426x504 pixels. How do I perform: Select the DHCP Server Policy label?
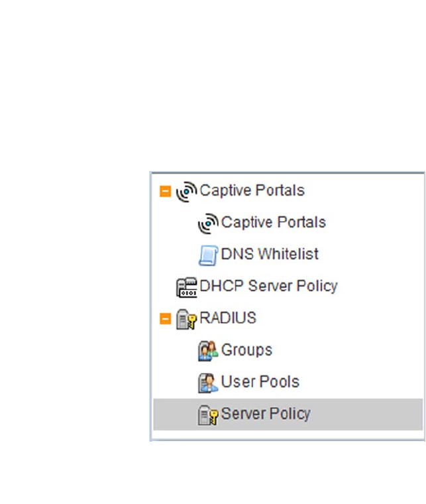[x=268, y=286]
